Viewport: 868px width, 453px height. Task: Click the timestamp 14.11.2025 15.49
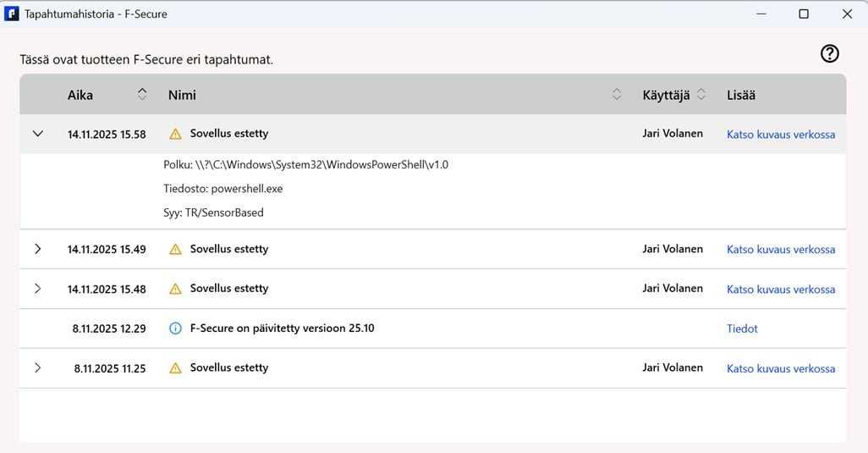click(107, 250)
